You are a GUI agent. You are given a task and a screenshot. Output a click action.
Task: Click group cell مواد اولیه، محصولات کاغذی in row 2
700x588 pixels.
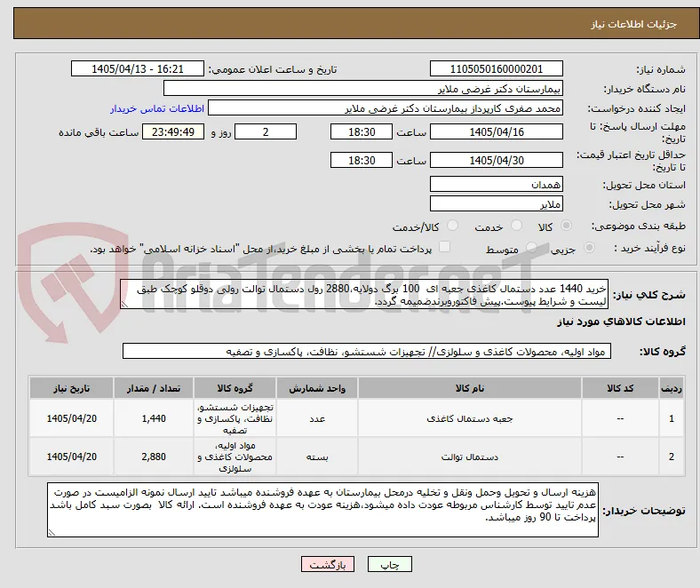pyautogui.click(x=235, y=457)
